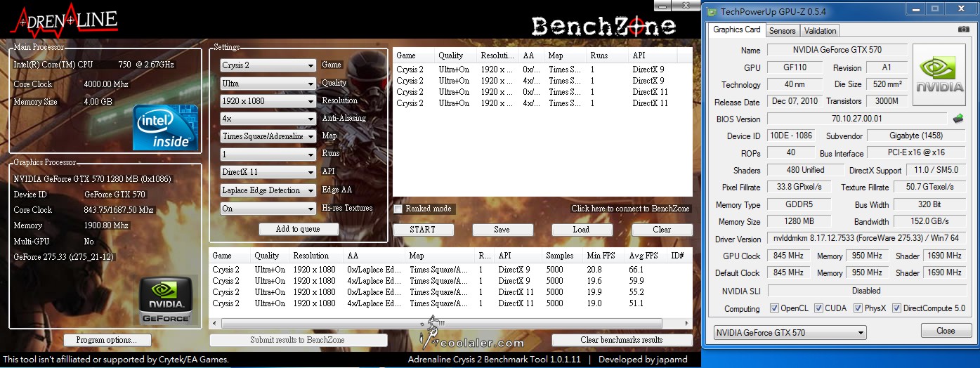Click the BIOS save chip icon in GPU-Z
Viewport: 980px width, 368px height.
click(958, 119)
